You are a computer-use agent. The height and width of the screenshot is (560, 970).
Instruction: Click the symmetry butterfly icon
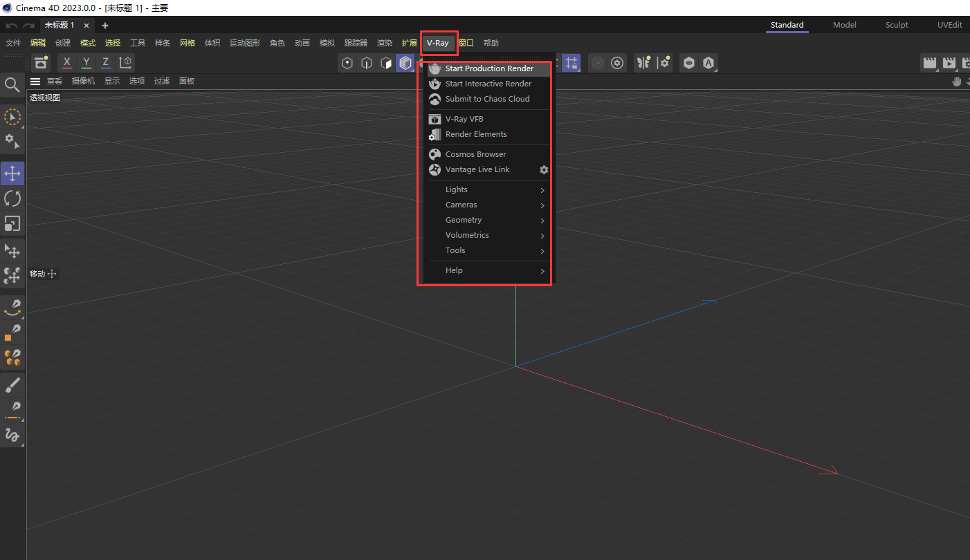pos(644,63)
